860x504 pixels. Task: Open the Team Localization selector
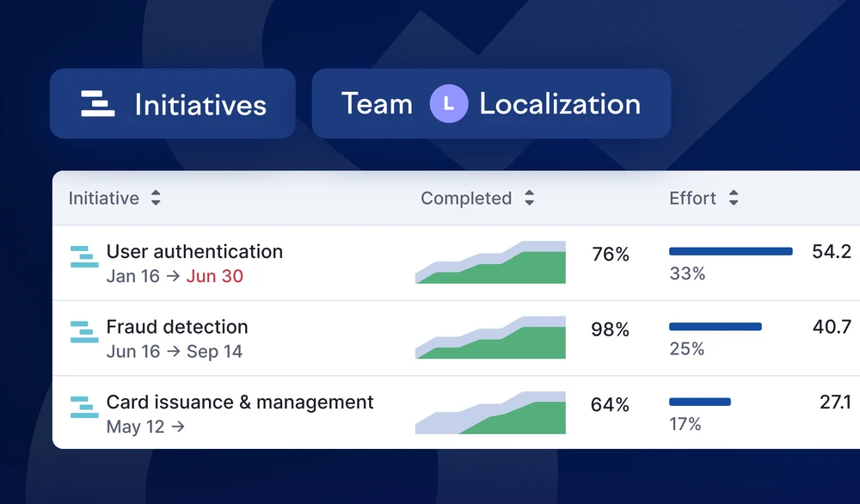pos(491,104)
